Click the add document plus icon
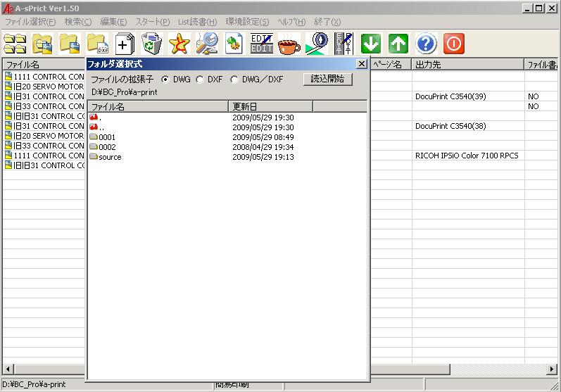 click(124, 44)
